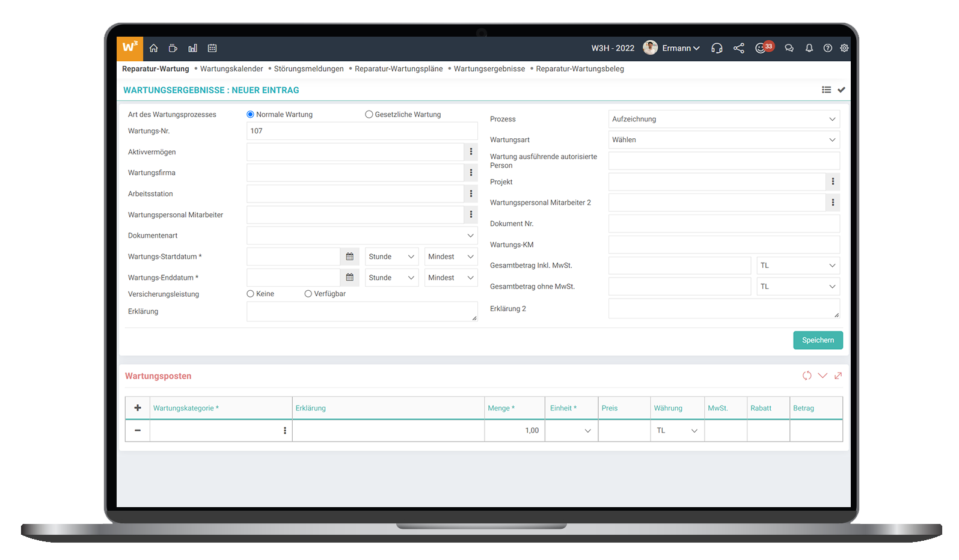This screenshot has width=959, height=560.
Task: Open the W3 logo home menu
Action: [x=130, y=48]
